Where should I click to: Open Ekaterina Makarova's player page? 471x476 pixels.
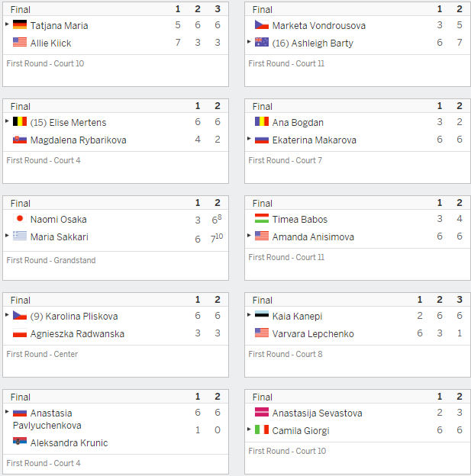[x=315, y=140]
